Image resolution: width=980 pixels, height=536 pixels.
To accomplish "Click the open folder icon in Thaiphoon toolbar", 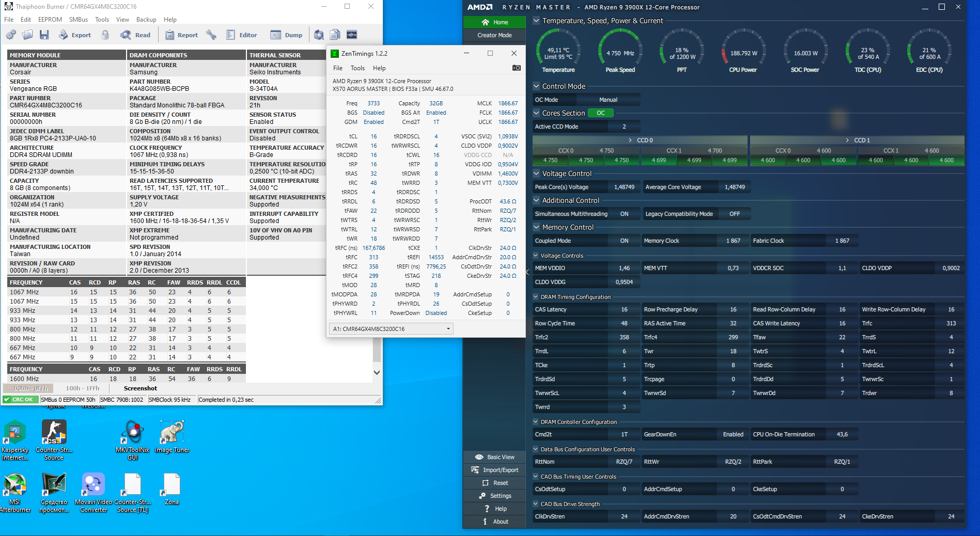I will click(x=27, y=35).
